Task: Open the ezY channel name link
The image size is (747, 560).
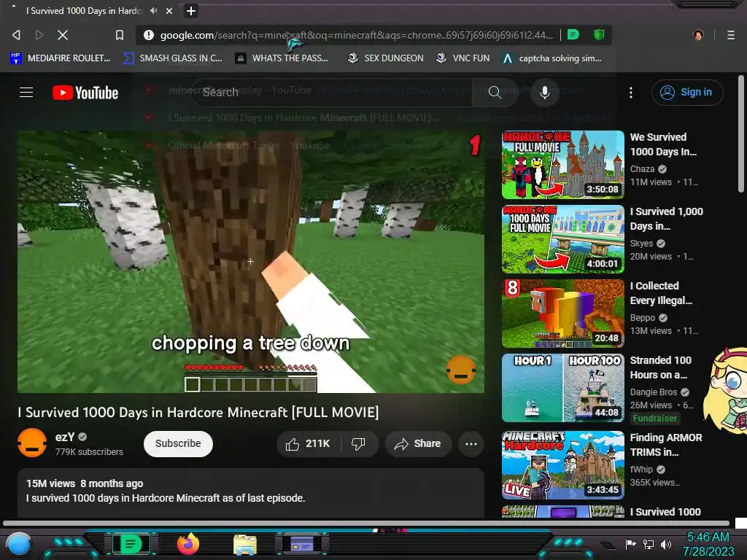Action: (x=65, y=437)
